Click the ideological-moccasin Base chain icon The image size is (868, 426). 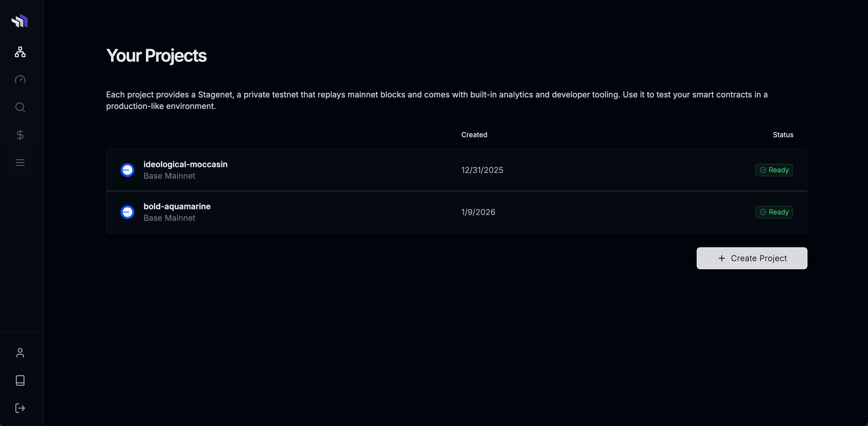point(127,170)
